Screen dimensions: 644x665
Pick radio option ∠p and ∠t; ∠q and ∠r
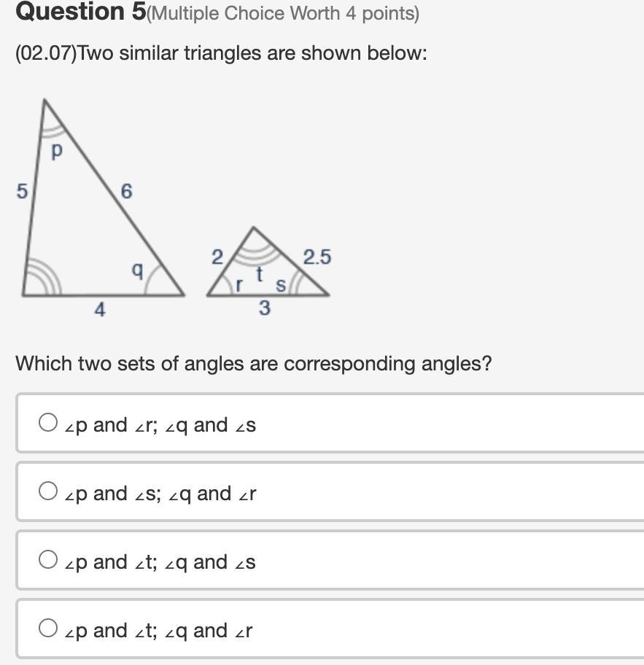click(x=48, y=628)
